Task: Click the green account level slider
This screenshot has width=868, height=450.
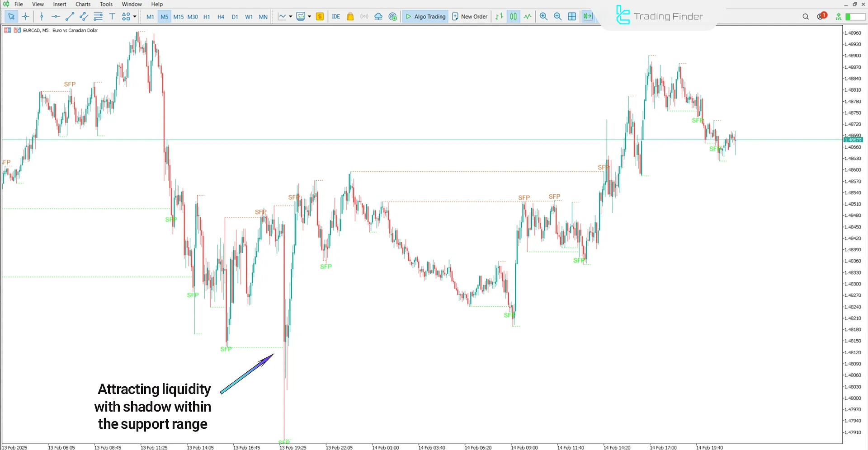Action: click(x=852, y=16)
